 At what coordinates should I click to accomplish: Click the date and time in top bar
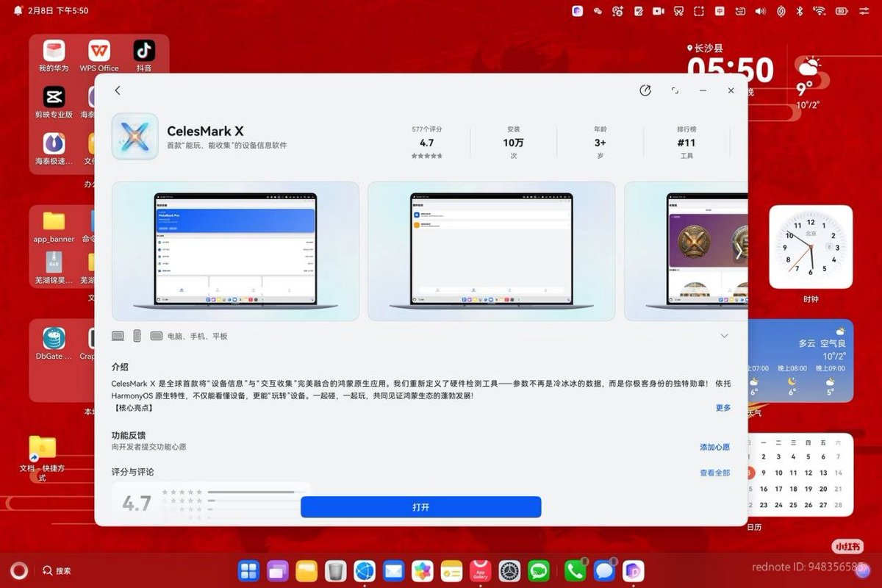point(57,11)
